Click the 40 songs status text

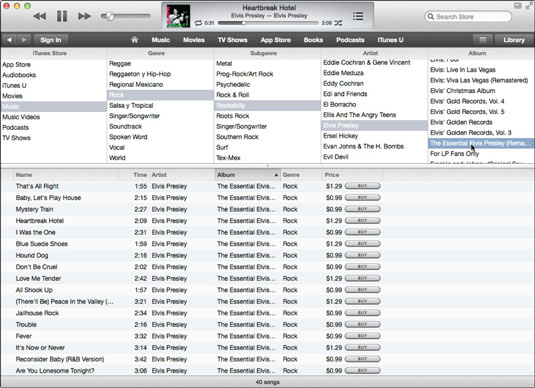[268, 382]
